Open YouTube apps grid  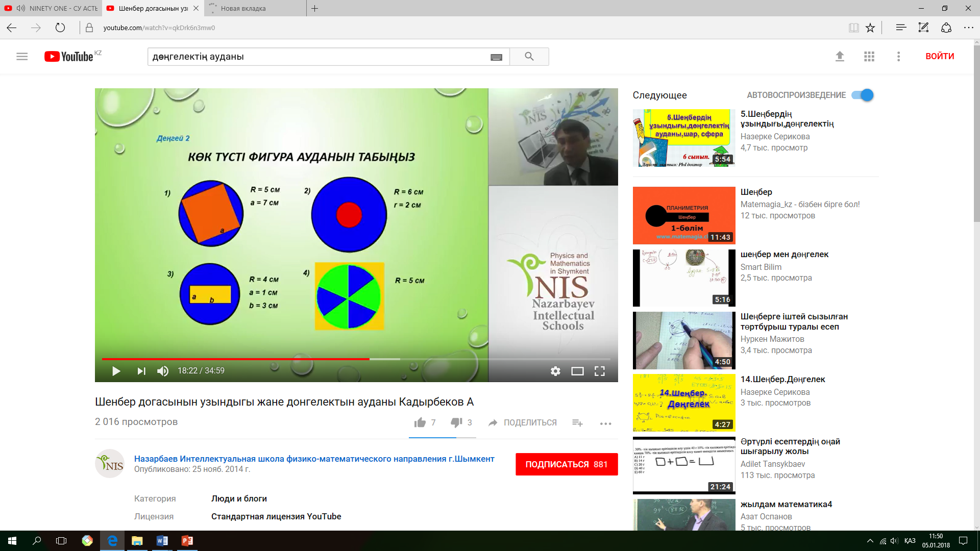(x=869, y=56)
